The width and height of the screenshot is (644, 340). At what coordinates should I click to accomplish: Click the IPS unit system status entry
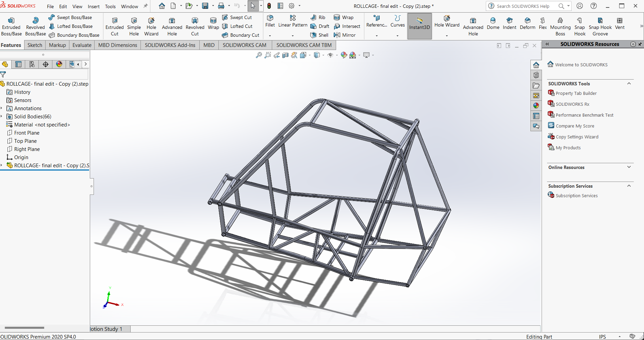point(602,337)
